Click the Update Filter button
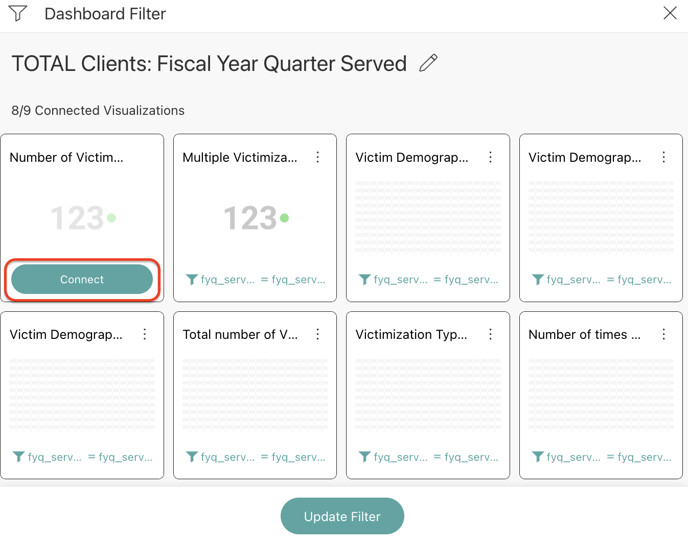Image resolution: width=688 pixels, height=542 pixels. 342,516
